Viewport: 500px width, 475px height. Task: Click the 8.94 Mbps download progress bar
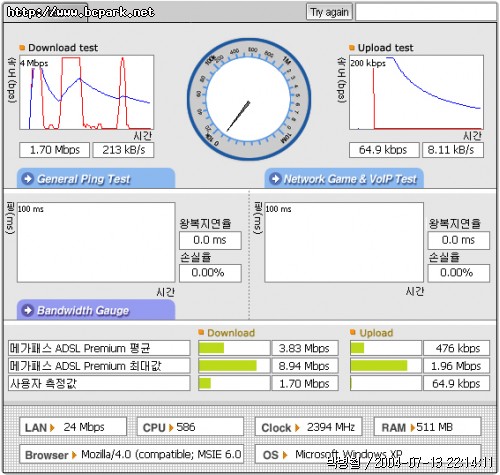click(234, 366)
